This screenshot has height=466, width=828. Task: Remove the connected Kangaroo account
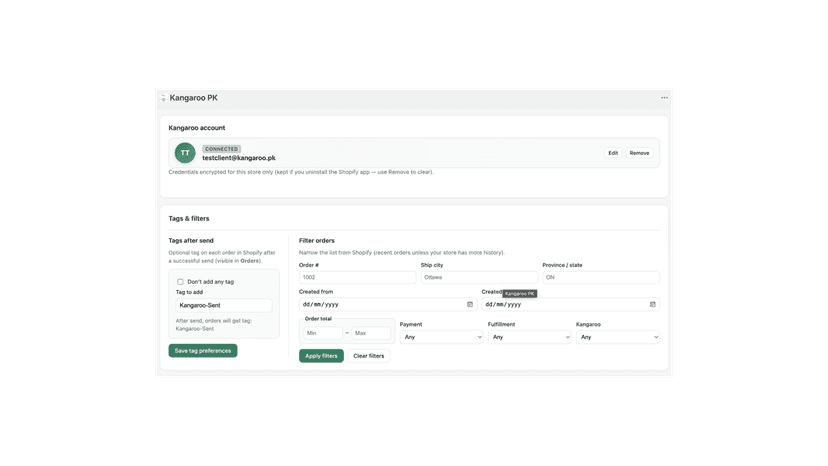click(639, 153)
